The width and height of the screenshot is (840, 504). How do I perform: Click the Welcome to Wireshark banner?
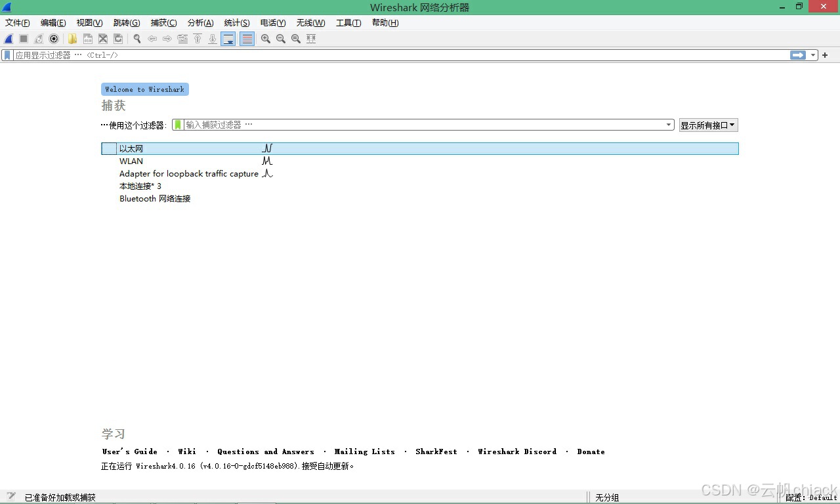click(x=145, y=89)
